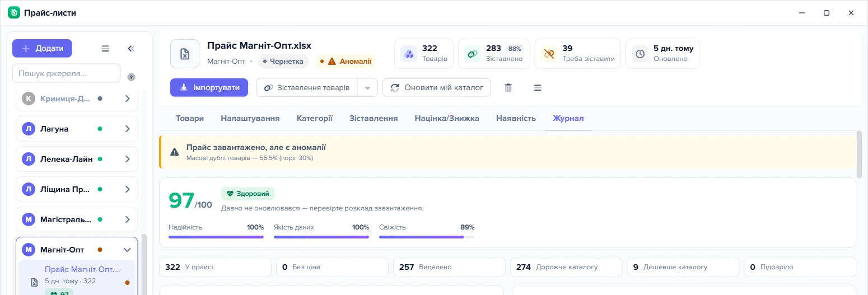This screenshot has width=868, height=295.
Task: Open the hamburger menu next to trash
Action: coord(538,87)
